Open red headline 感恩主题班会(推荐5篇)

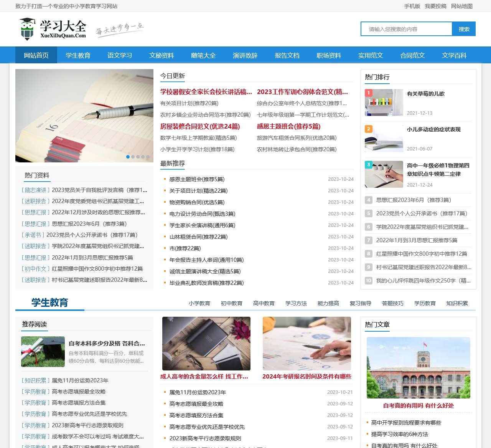click(289, 126)
